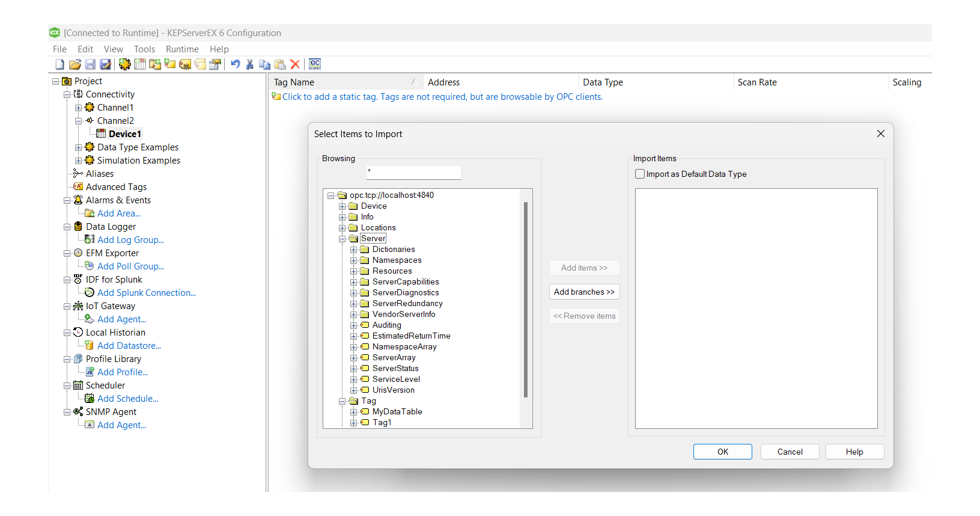Click the IoT Gateway tree icon
This screenshot has height=516, width=980.
coord(78,306)
